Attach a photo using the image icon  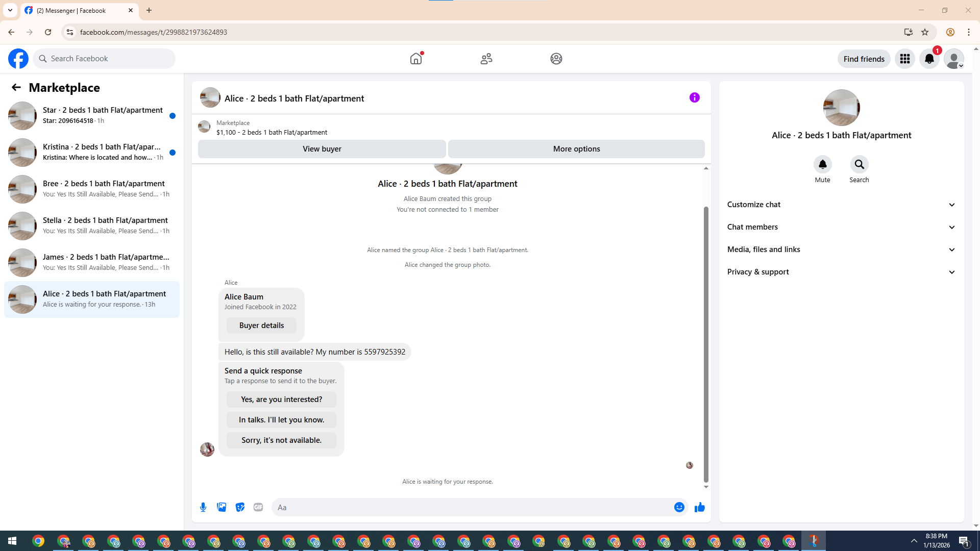222,507
